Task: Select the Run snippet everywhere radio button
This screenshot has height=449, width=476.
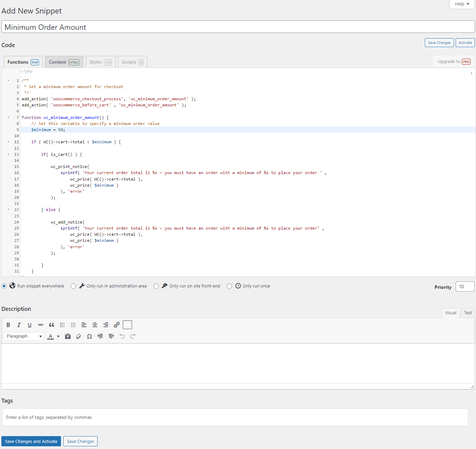Action: tap(4, 286)
